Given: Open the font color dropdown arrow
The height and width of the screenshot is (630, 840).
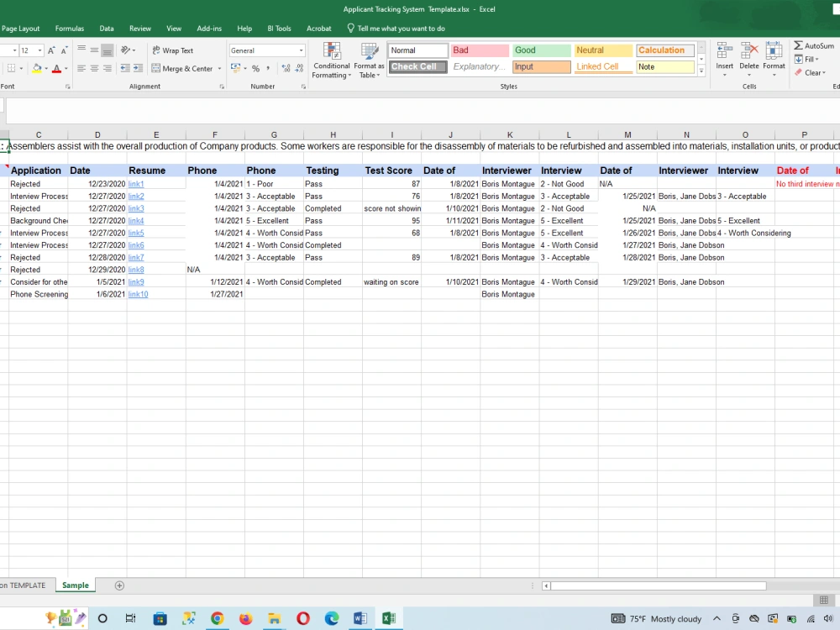Looking at the screenshot, I should pyautogui.click(x=66, y=69).
